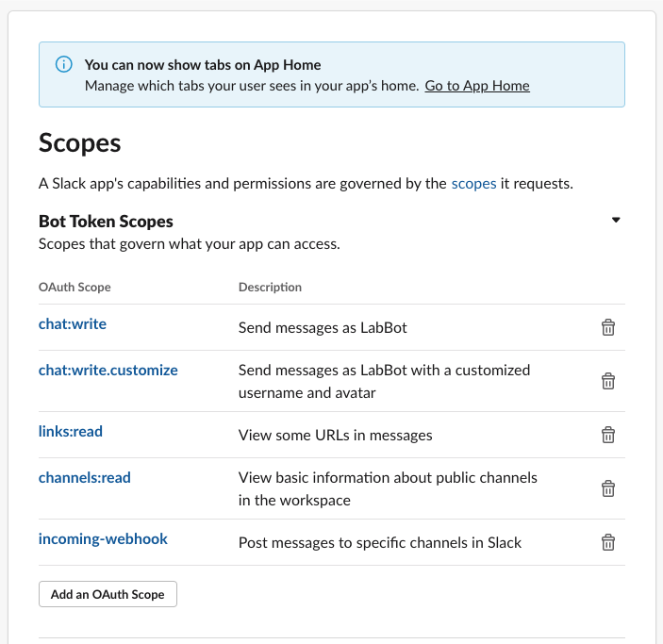Click the 'View some URLs in messages' description
This screenshot has width=663, height=644.
pyautogui.click(x=335, y=435)
